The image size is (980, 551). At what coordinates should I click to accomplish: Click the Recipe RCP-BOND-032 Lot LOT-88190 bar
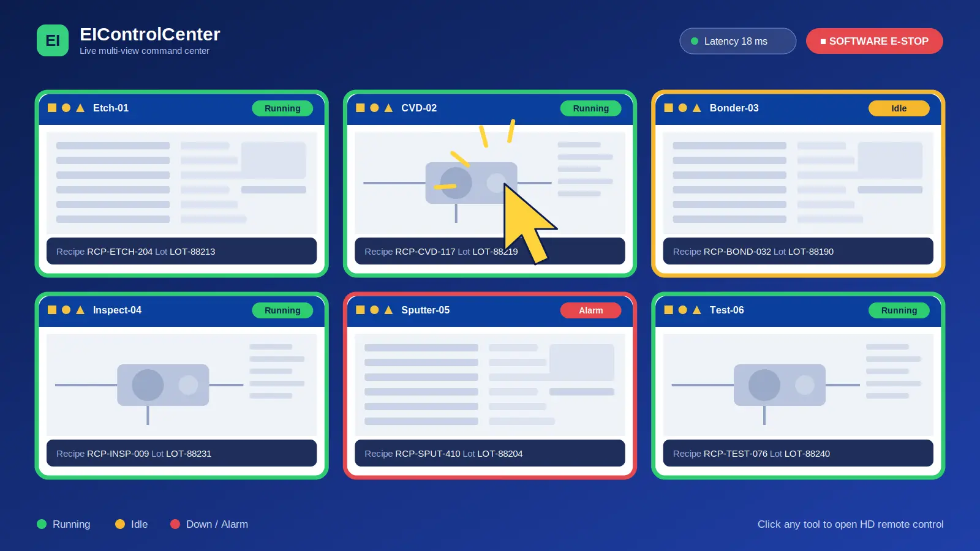[x=798, y=251]
